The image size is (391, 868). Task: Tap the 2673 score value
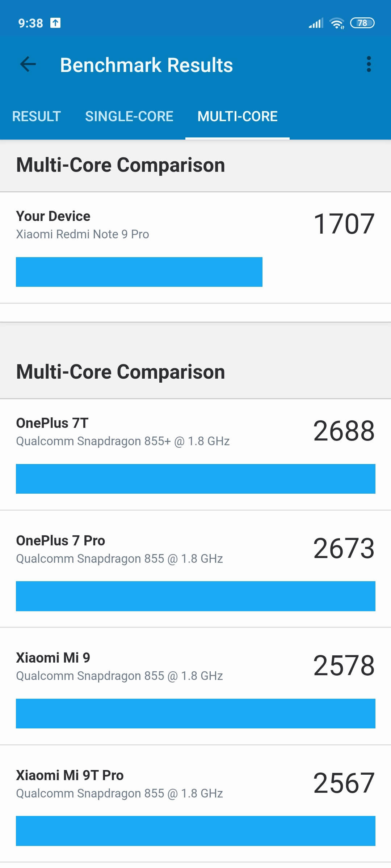344,548
